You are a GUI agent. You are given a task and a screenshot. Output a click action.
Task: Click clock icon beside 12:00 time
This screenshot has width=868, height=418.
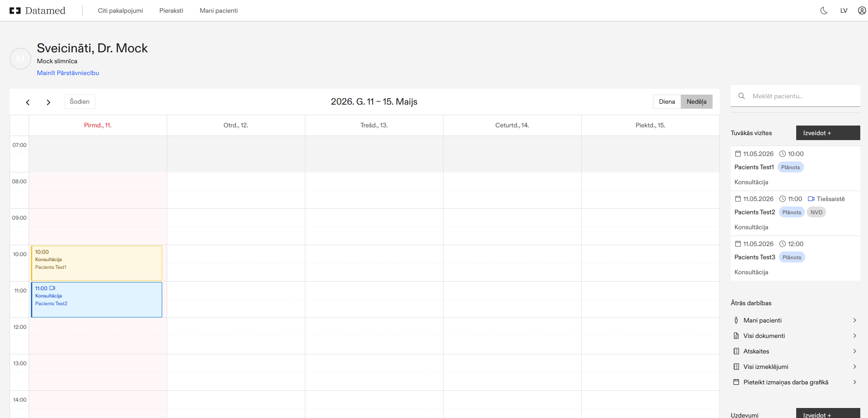tap(783, 244)
